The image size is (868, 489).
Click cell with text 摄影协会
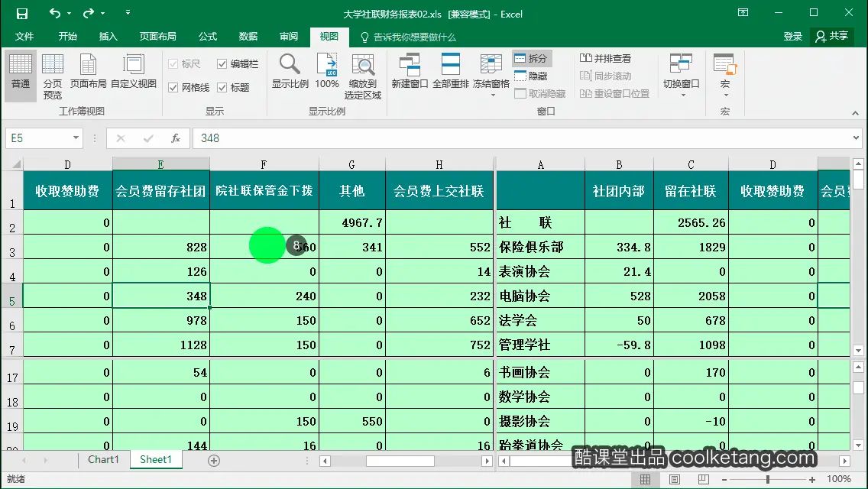(x=540, y=422)
